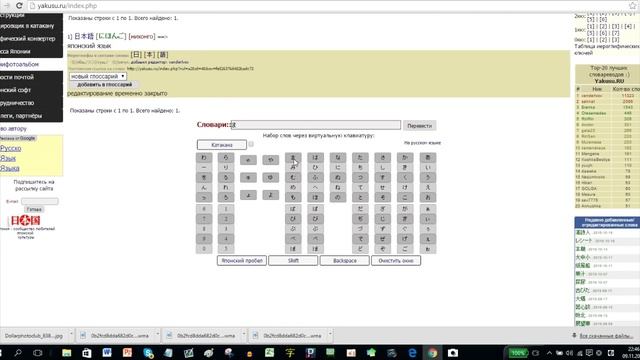Open the [本] kanji link
The image size is (640, 360).
click(149, 55)
